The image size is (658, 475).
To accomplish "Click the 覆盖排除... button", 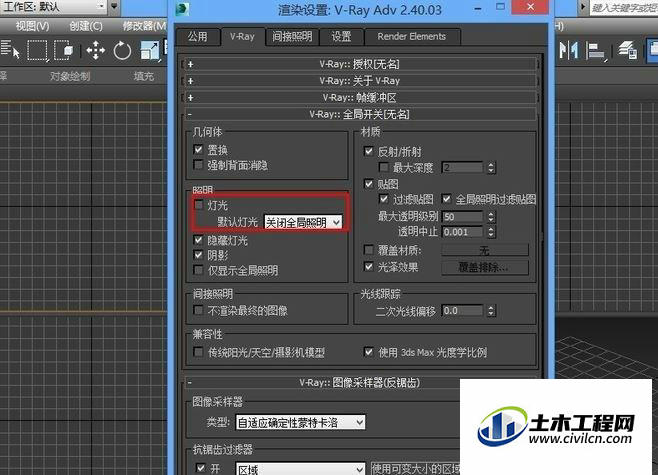I will point(485,267).
